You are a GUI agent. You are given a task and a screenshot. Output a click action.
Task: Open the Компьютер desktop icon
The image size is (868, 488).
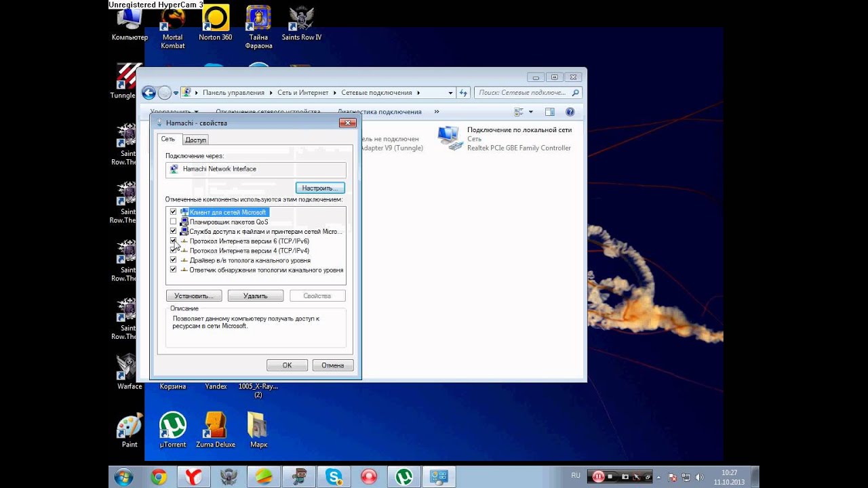click(129, 24)
